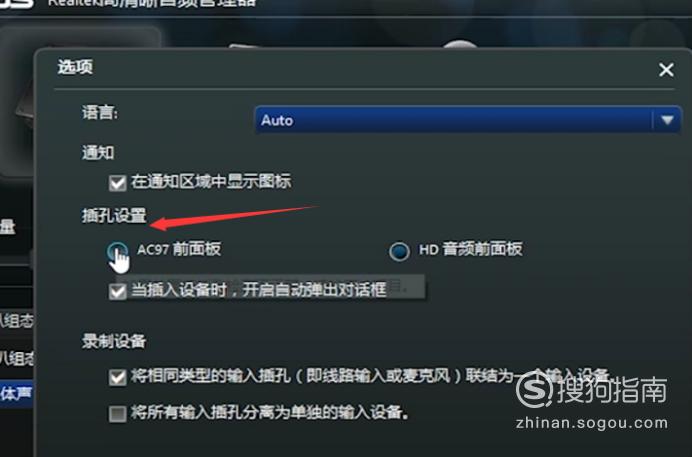Select the HD 音频前面板 radio button
Viewport: 692px width, 457px height.
click(x=399, y=251)
